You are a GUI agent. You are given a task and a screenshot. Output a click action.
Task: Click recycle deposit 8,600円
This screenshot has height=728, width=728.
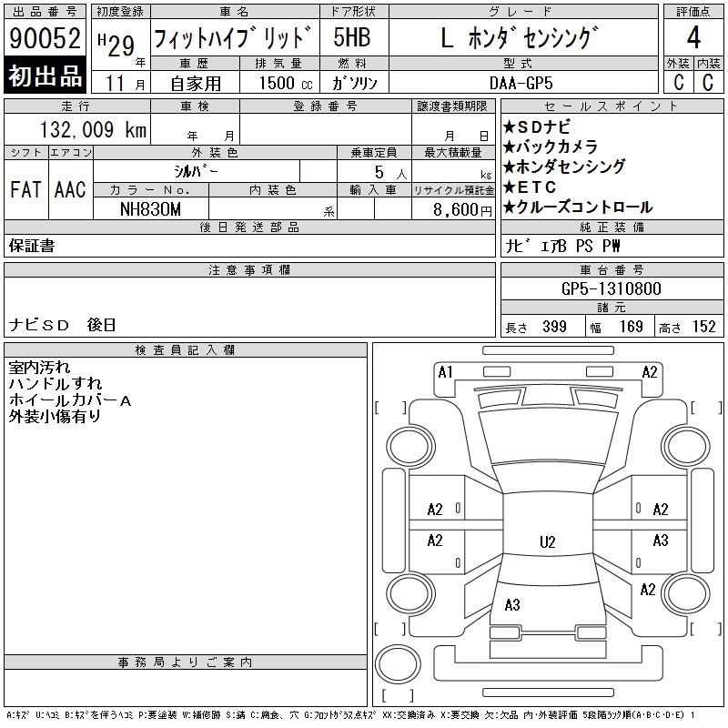[462, 210]
